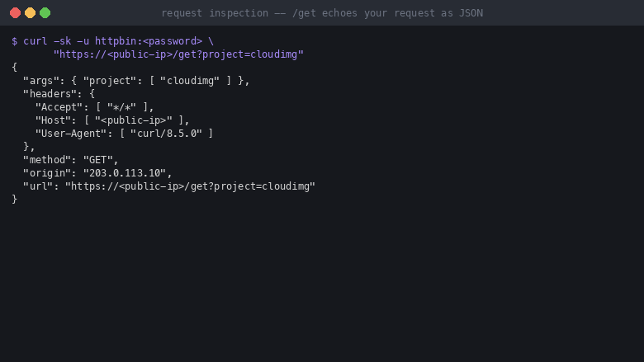Click the "method": "GET" line
644x362 pixels.
click(71, 159)
